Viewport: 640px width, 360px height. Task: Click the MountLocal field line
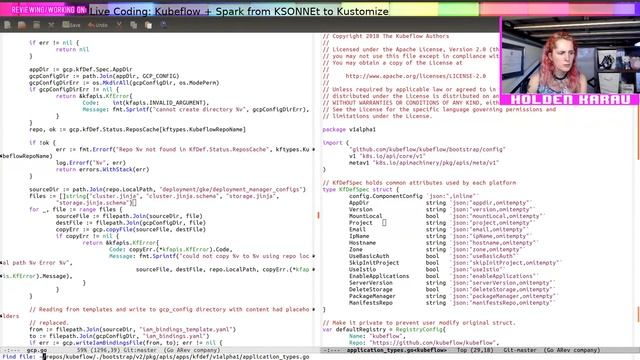(x=447, y=216)
